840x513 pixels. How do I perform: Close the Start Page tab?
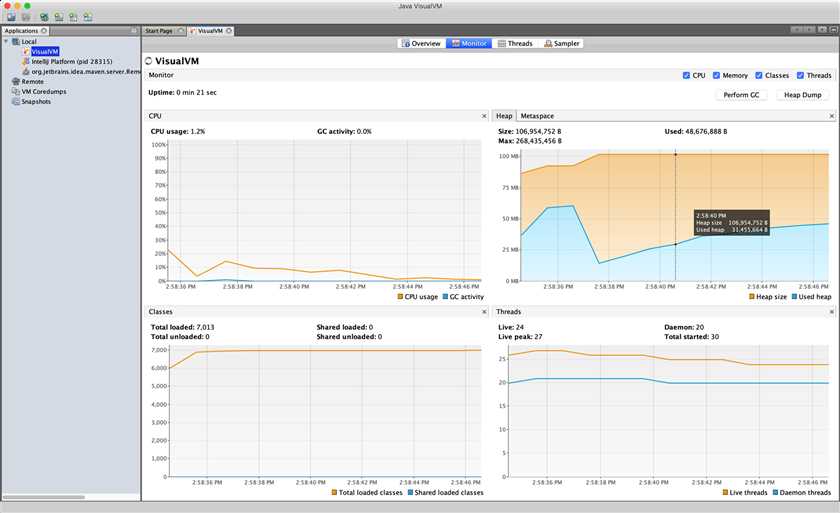[x=181, y=31]
